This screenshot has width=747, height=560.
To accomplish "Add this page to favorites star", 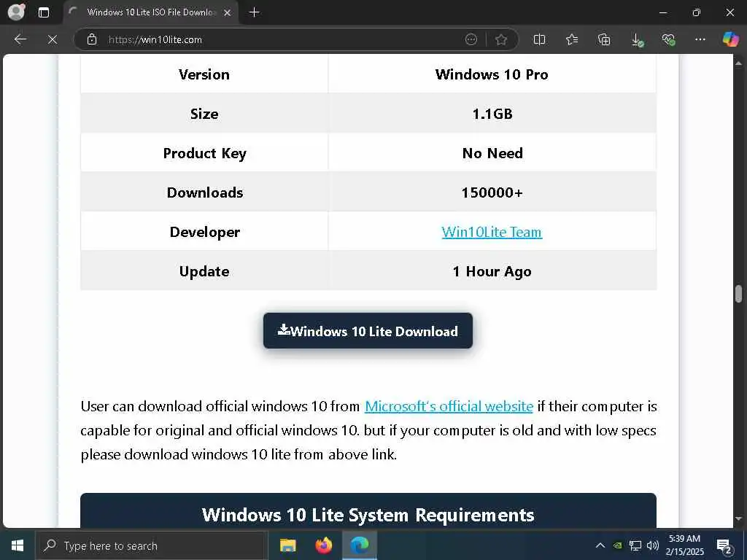I will [500, 39].
